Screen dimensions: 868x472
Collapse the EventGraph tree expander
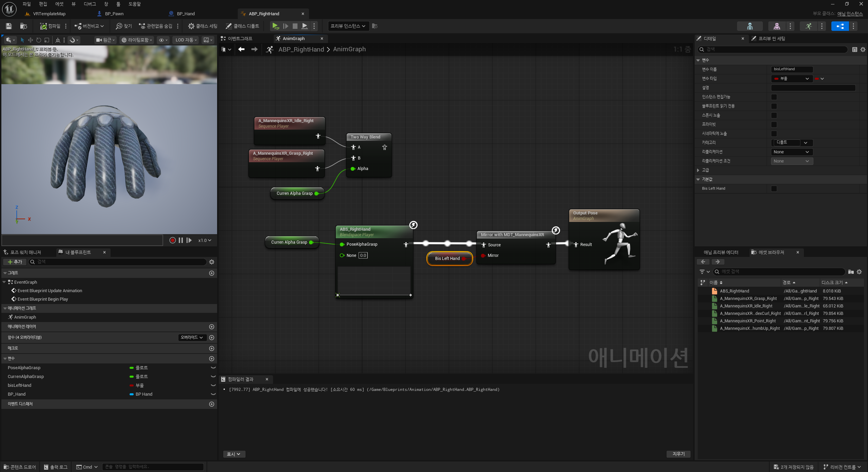pyautogui.click(x=4, y=282)
